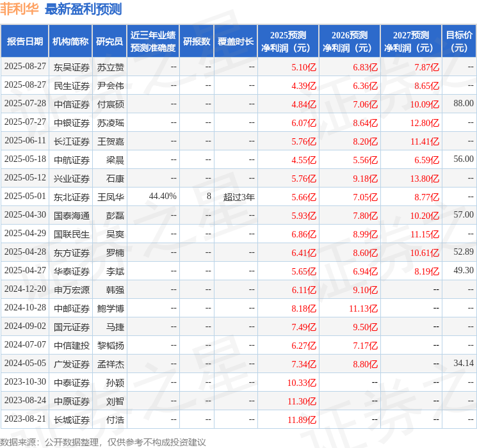477x448 pixels.
Task: Click researcher name 王凤华
Action: pos(111,197)
